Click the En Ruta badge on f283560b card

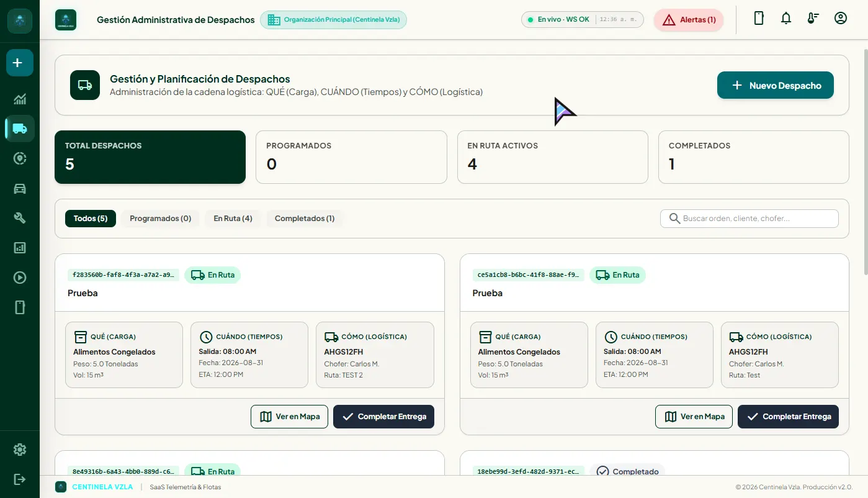pyautogui.click(x=213, y=274)
